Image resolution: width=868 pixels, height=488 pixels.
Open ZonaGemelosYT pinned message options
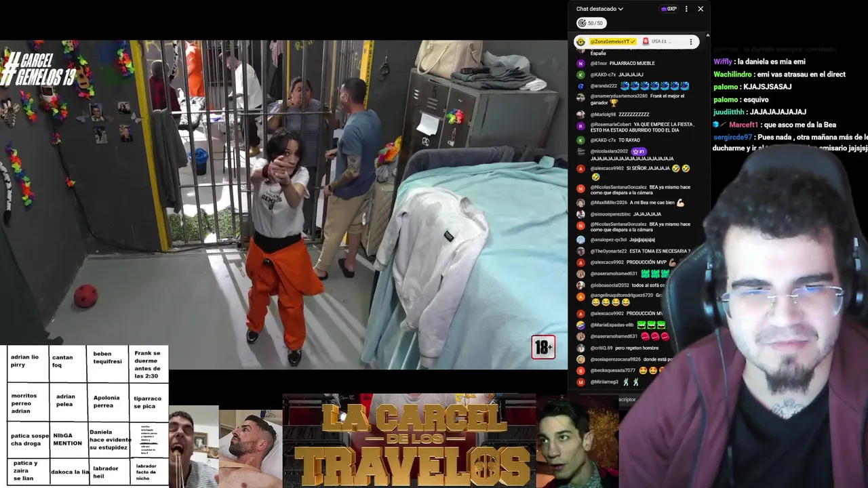point(691,42)
